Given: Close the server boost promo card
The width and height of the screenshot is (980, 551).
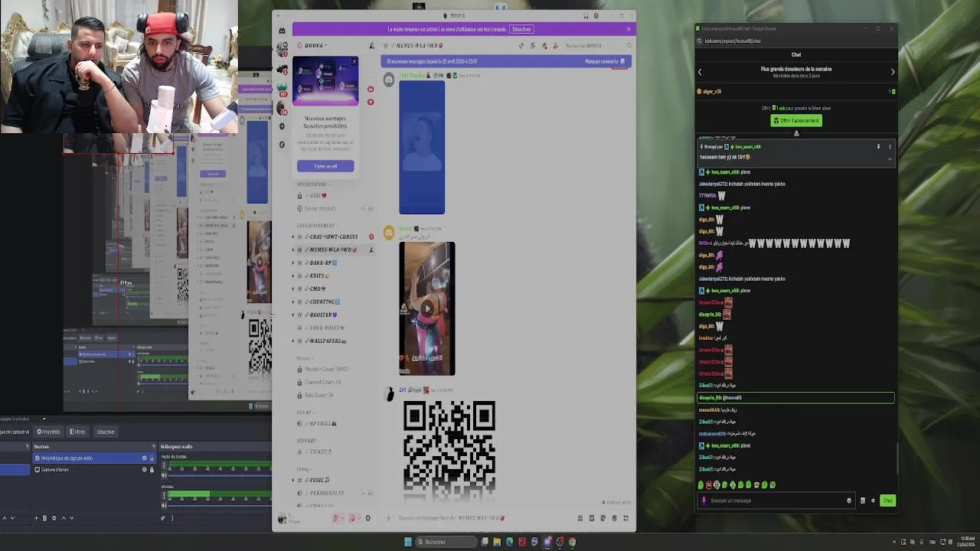Looking at the screenshot, I should click(x=354, y=61).
